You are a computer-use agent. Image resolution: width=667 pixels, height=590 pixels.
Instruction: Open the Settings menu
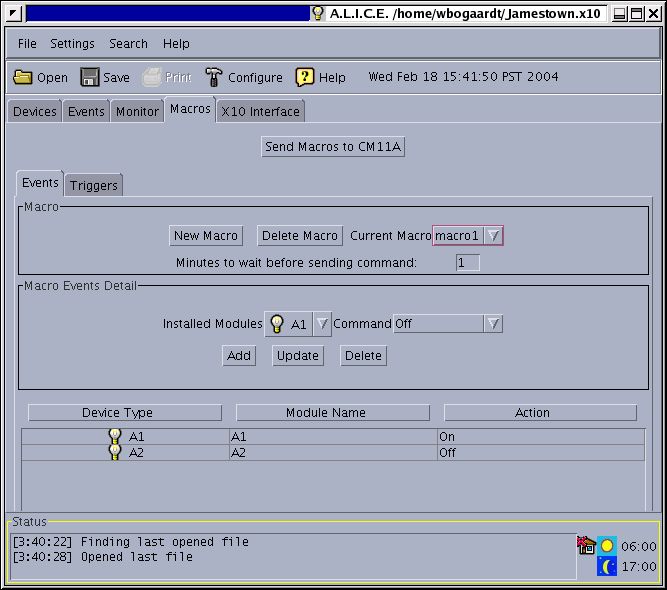pos(72,44)
